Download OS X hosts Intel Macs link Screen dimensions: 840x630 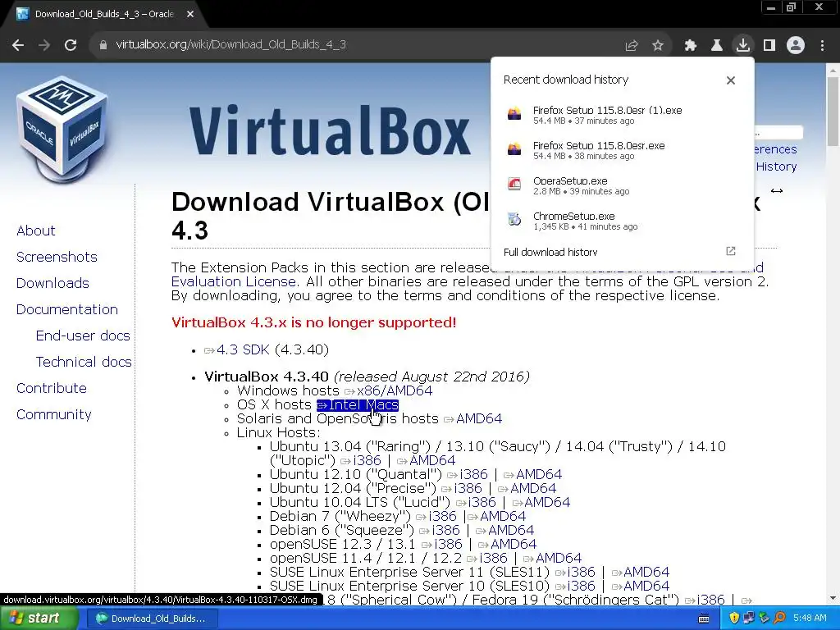point(358,405)
